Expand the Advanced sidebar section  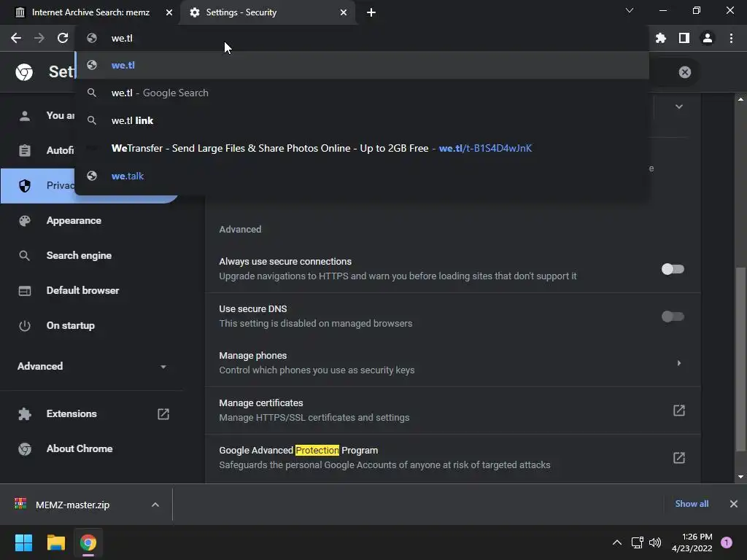(x=90, y=366)
